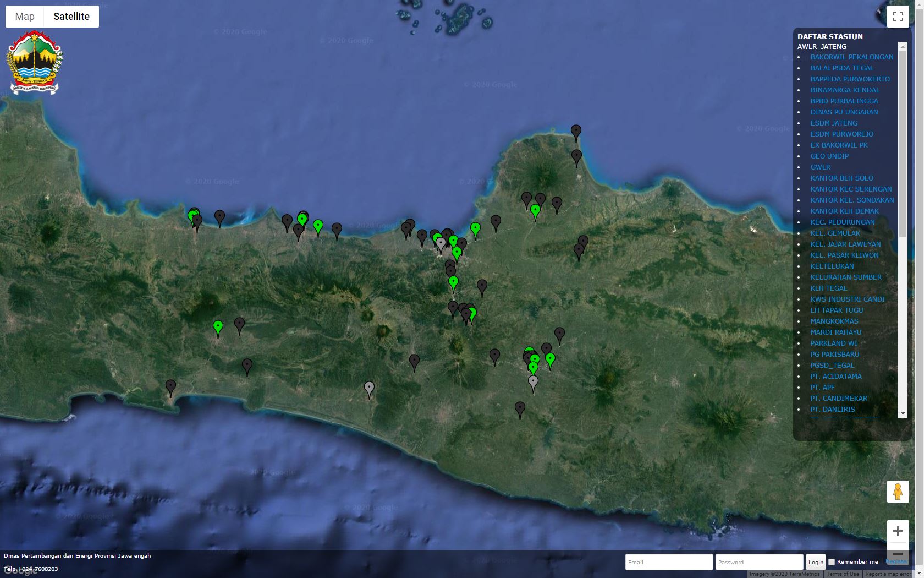Enable the Remember me checkbox
Image resolution: width=924 pixels, height=578 pixels.
(832, 562)
